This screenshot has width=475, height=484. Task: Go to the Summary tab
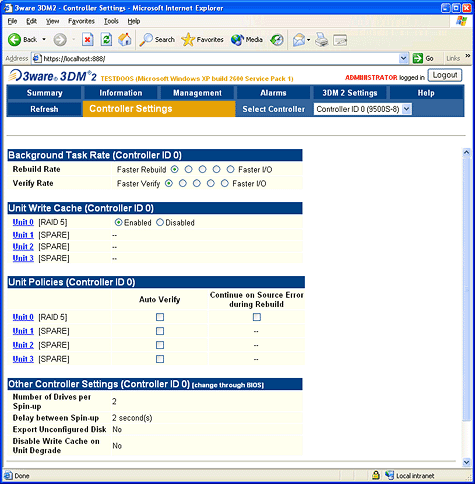click(44, 93)
